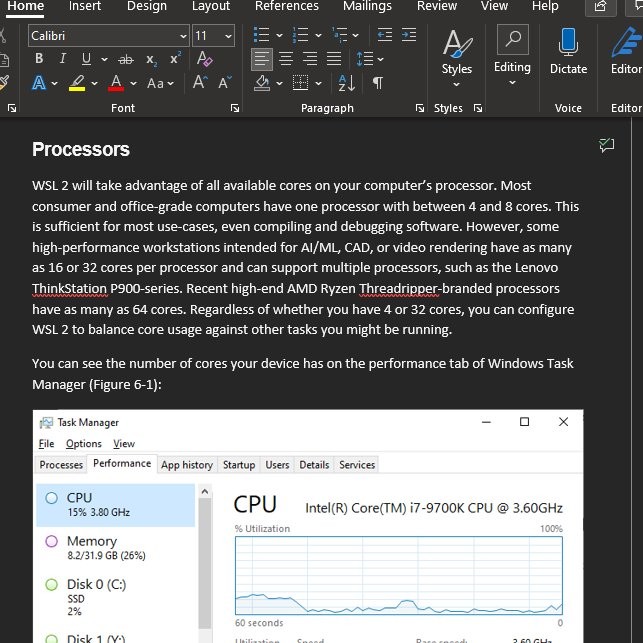The image size is (643, 643).
Task: Toggle bold formatting
Action: point(39,59)
